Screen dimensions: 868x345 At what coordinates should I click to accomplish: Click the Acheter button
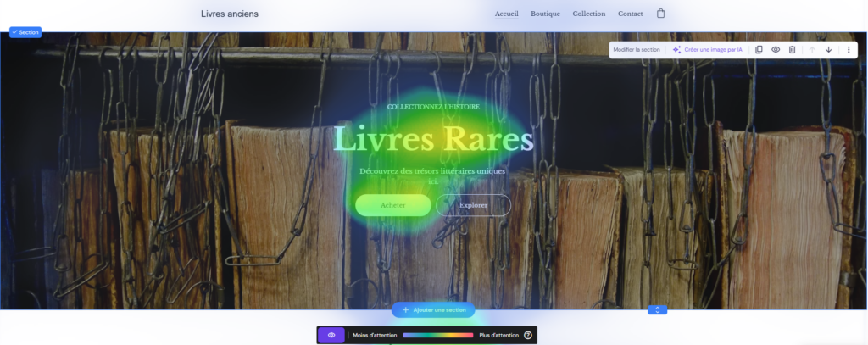[x=393, y=205]
